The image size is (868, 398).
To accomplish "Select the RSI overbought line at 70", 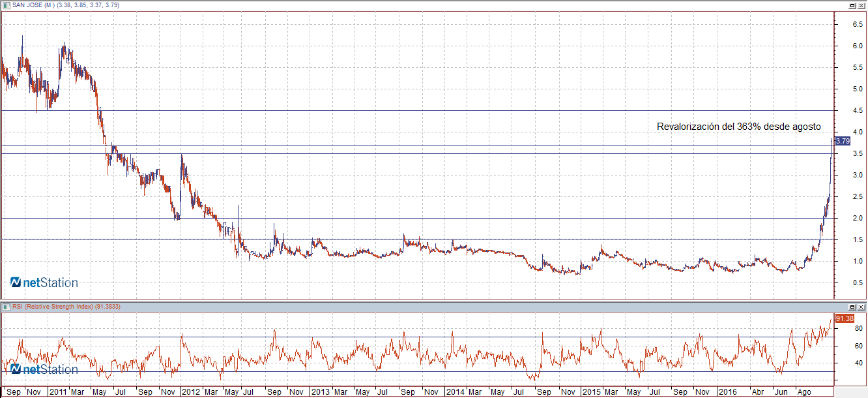I will tap(417, 337).
